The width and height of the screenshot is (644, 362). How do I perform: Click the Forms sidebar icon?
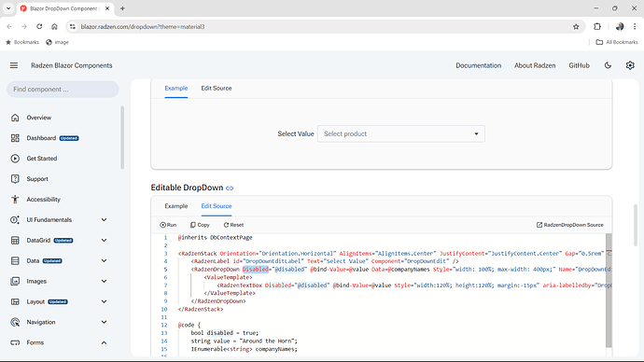15,342
